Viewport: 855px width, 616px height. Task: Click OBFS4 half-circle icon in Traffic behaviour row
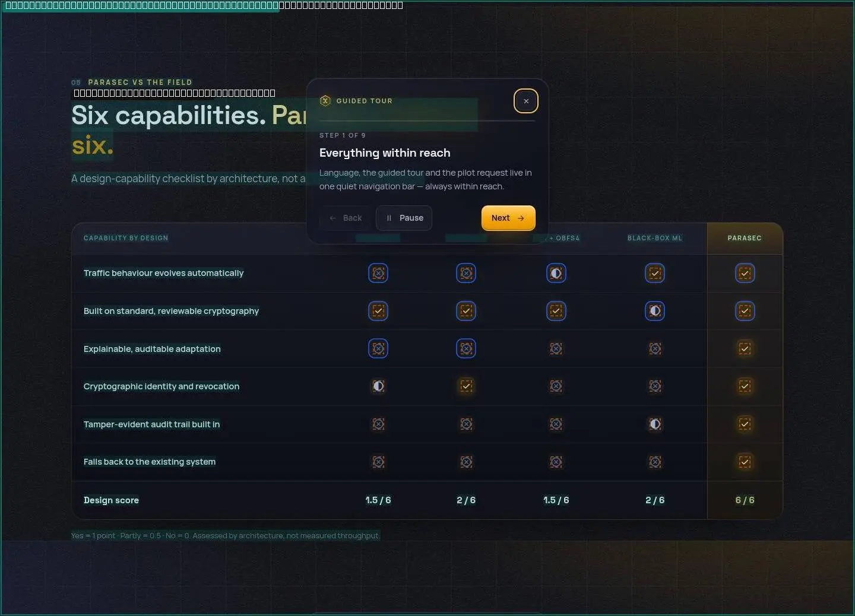[x=556, y=273]
